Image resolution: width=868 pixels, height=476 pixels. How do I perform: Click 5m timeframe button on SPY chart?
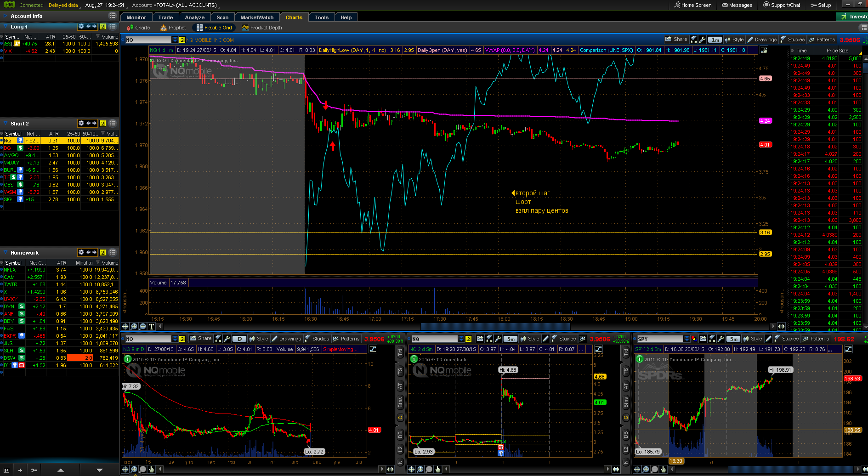[x=733, y=339]
